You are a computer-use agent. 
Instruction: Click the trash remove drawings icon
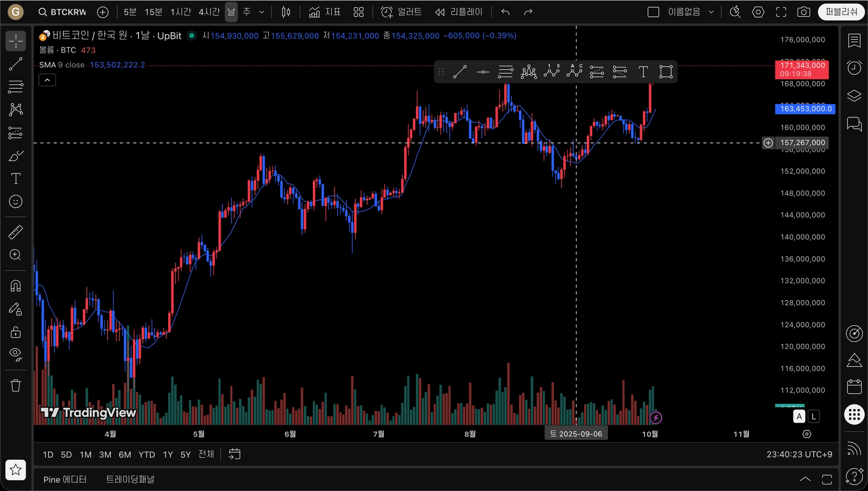pos(16,386)
